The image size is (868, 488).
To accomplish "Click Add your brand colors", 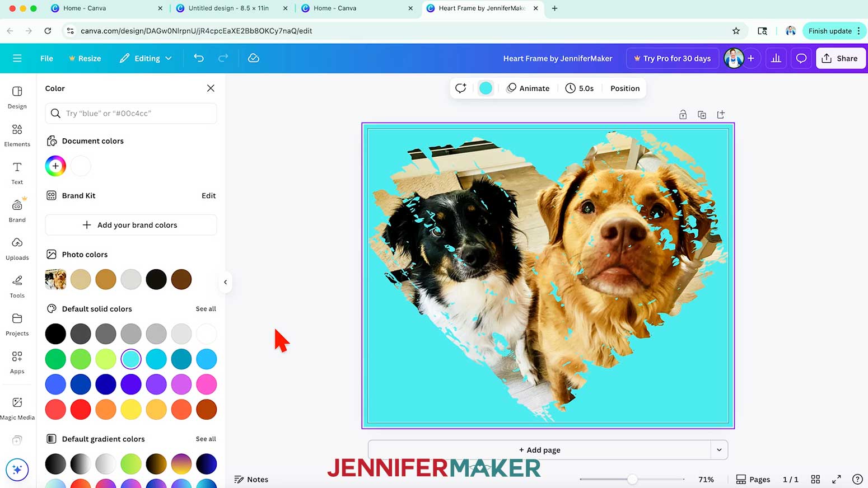I will 131,225.
